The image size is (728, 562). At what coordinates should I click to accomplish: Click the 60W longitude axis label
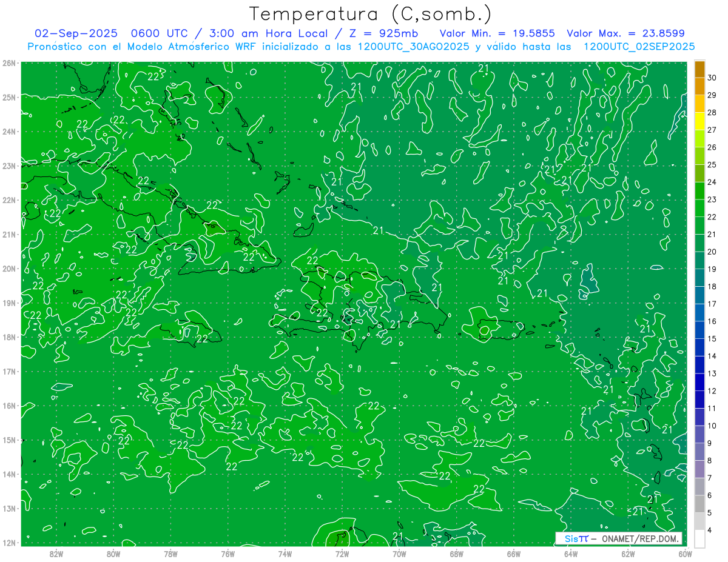click(685, 553)
